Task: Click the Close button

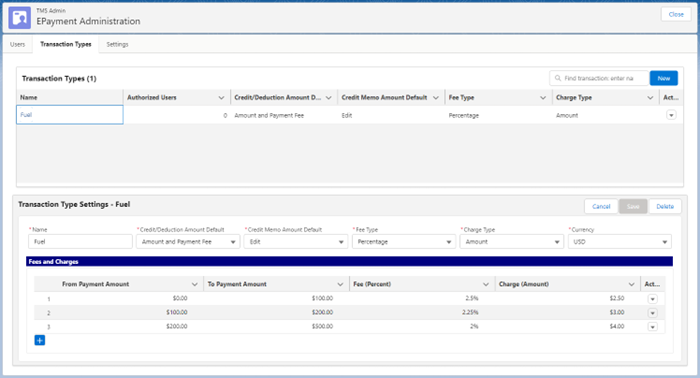Action: coord(676,14)
